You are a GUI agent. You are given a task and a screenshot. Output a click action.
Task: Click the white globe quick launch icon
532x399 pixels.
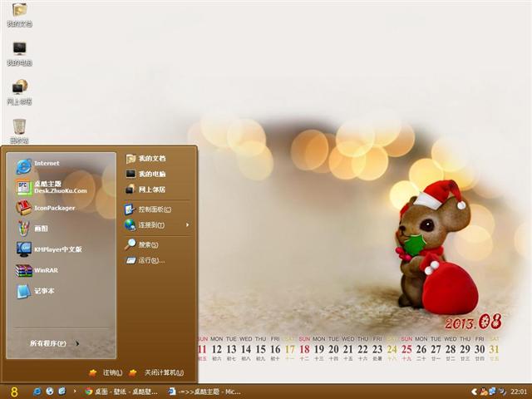[x=50, y=392]
